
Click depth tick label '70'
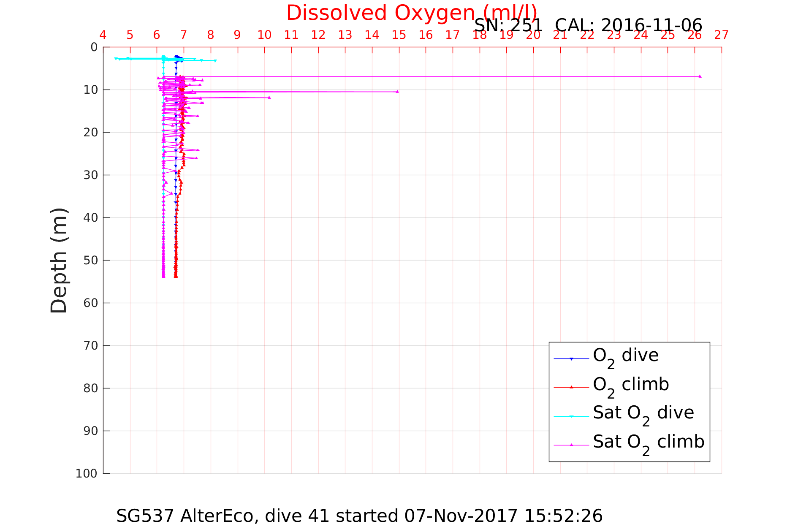coord(90,345)
